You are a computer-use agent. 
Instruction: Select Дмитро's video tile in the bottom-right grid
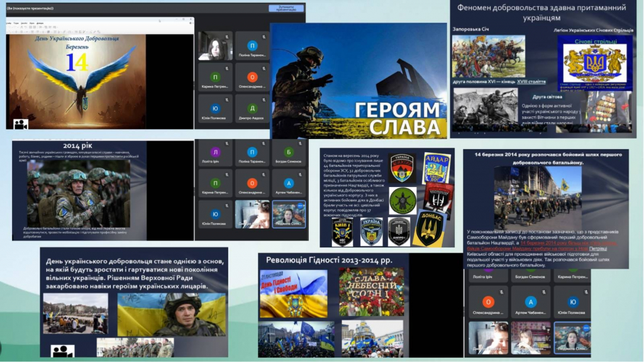(x=488, y=337)
